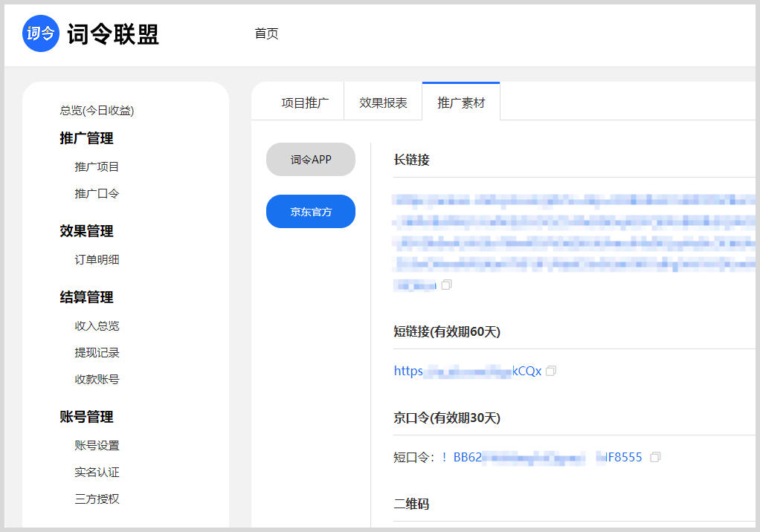Go to 实名认证 under 账号管理
This screenshot has width=760, height=532.
click(97, 472)
